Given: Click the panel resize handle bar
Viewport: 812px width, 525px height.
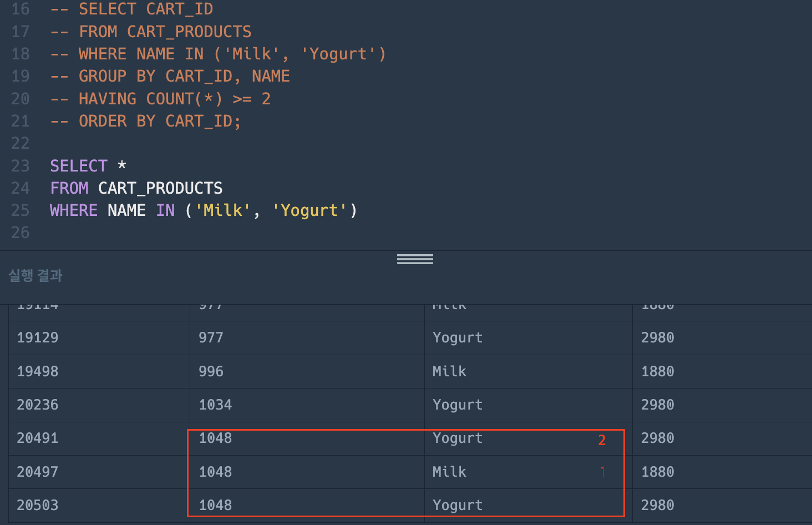Looking at the screenshot, I should pos(415,259).
